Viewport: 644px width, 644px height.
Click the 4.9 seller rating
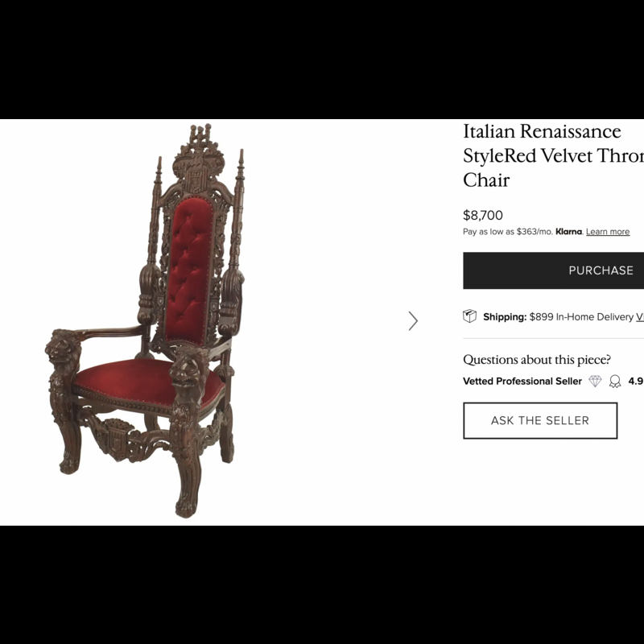tap(635, 381)
